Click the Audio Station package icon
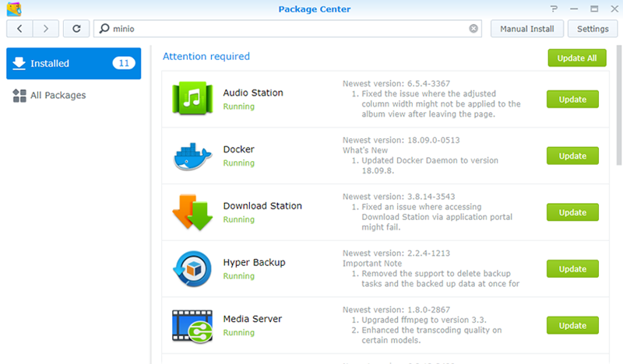 (192, 98)
